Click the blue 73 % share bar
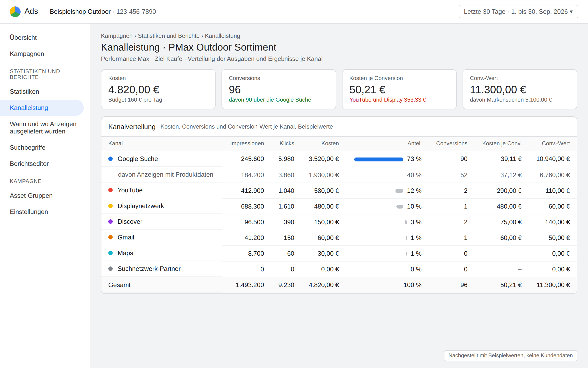Screen dimensions: 588x368 tap(379, 159)
